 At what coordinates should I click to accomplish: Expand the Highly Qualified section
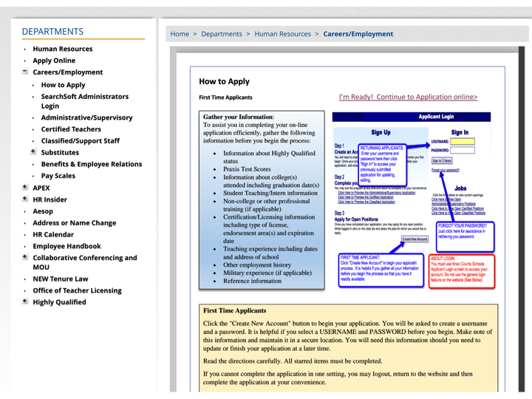point(25,301)
